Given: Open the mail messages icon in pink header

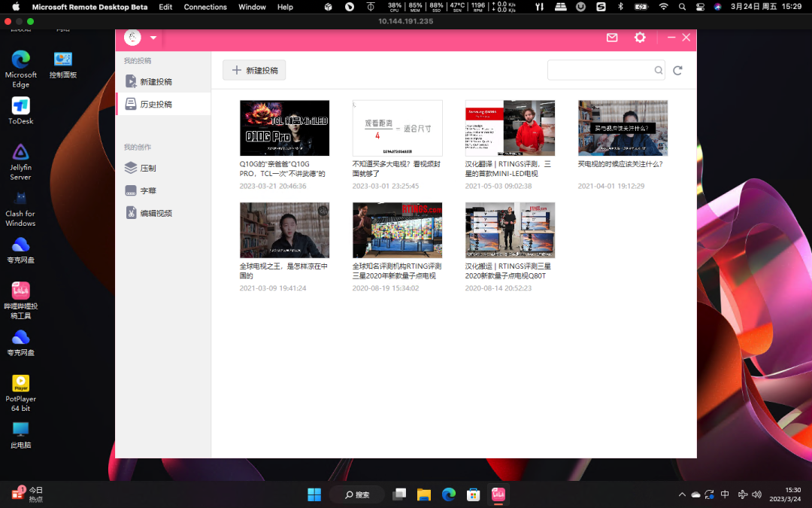Looking at the screenshot, I should pyautogui.click(x=612, y=38).
